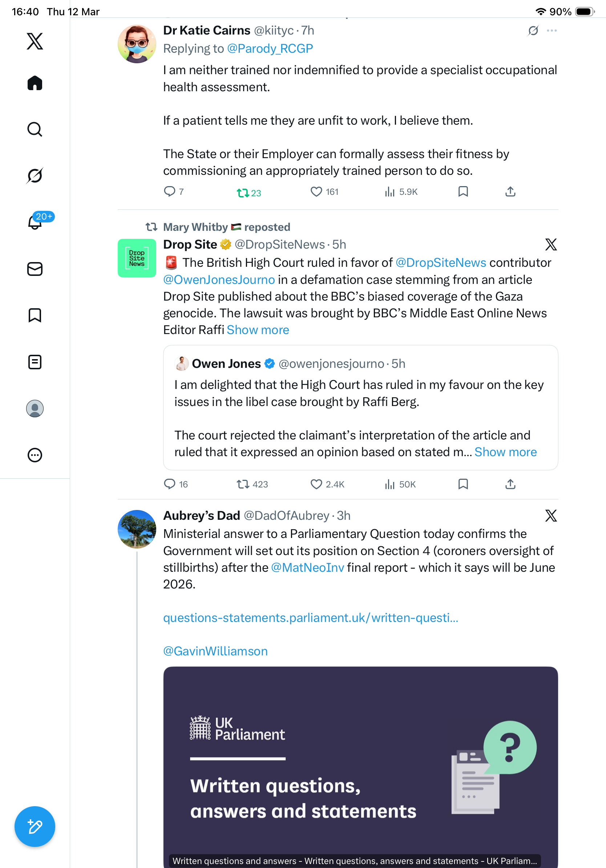This screenshot has height=868, width=606.
Task: Open Messages envelope icon
Action: [x=35, y=269]
